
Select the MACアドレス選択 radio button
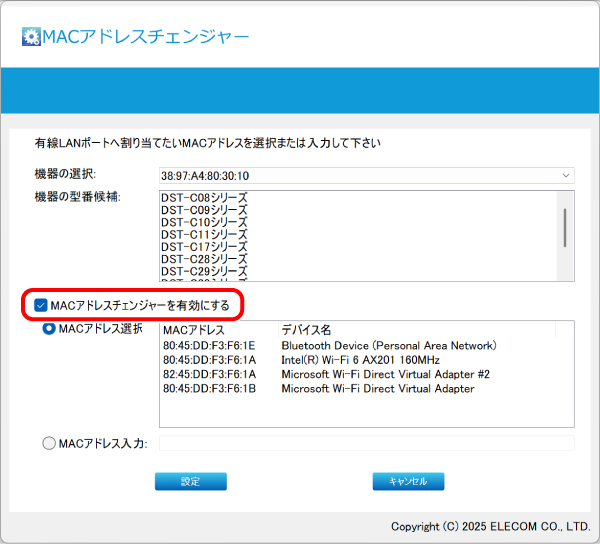pos(49,329)
